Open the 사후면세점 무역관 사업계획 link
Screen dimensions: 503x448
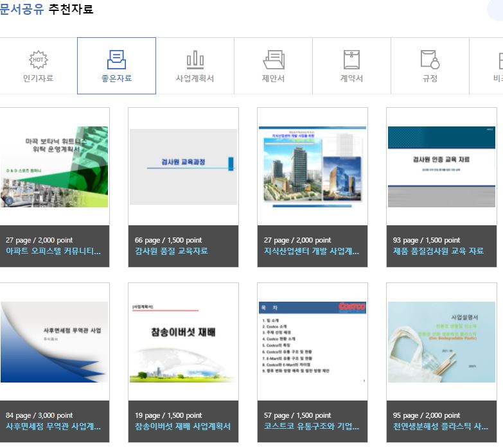tap(53, 426)
